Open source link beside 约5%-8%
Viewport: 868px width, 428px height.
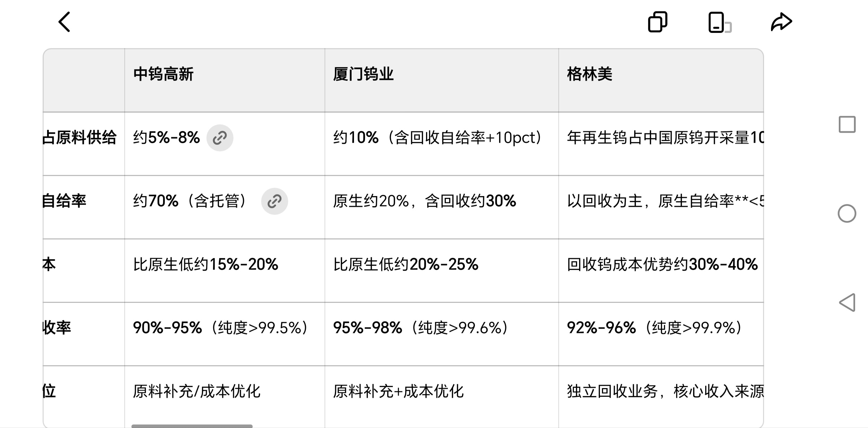[x=220, y=138]
